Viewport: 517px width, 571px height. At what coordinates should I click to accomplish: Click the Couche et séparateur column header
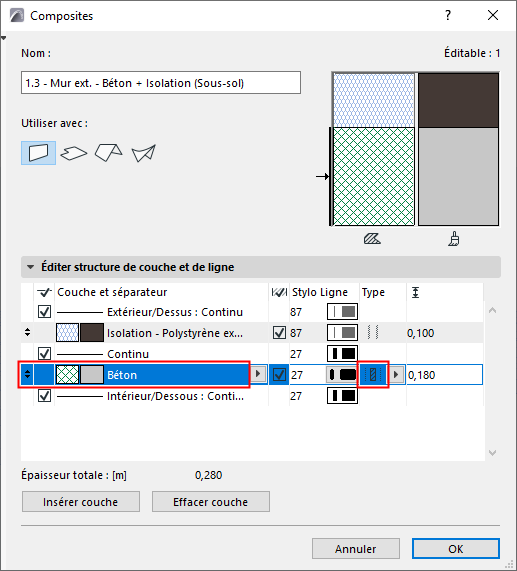pyautogui.click(x=112, y=292)
